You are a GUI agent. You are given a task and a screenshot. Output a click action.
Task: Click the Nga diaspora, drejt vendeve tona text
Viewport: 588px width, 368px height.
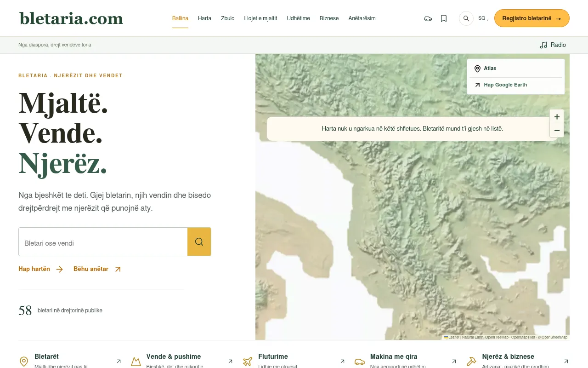pos(55,45)
